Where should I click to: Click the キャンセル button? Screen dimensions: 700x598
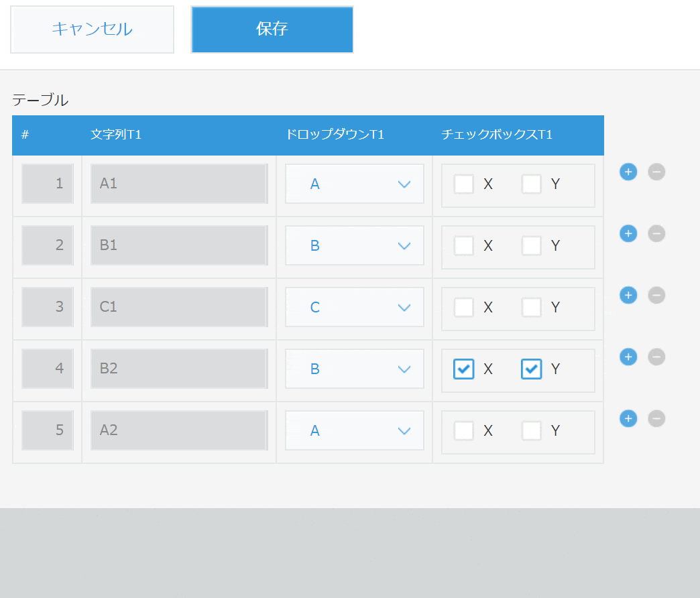tap(92, 29)
